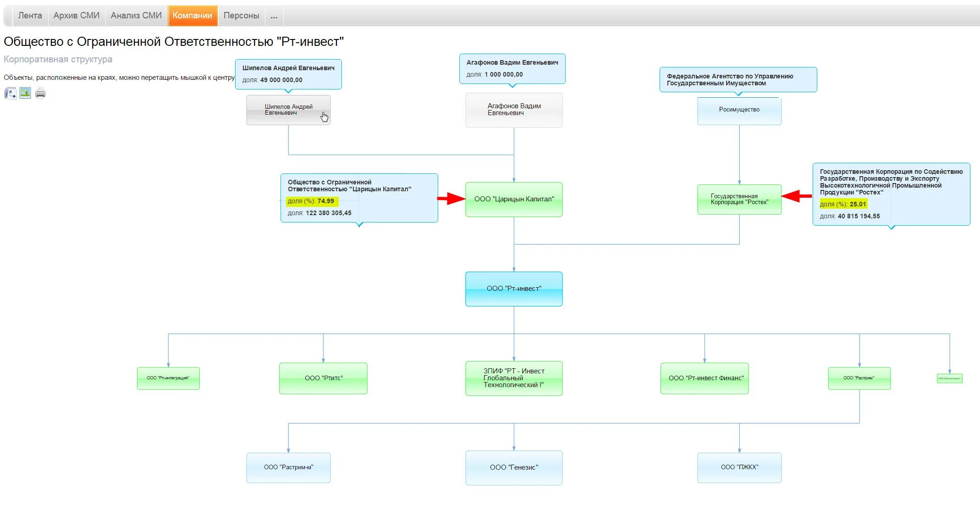Click the ООО "ПЖКХ" node
Image resolution: width=980 pixels, height=522 pixels.
pos(739,467)
